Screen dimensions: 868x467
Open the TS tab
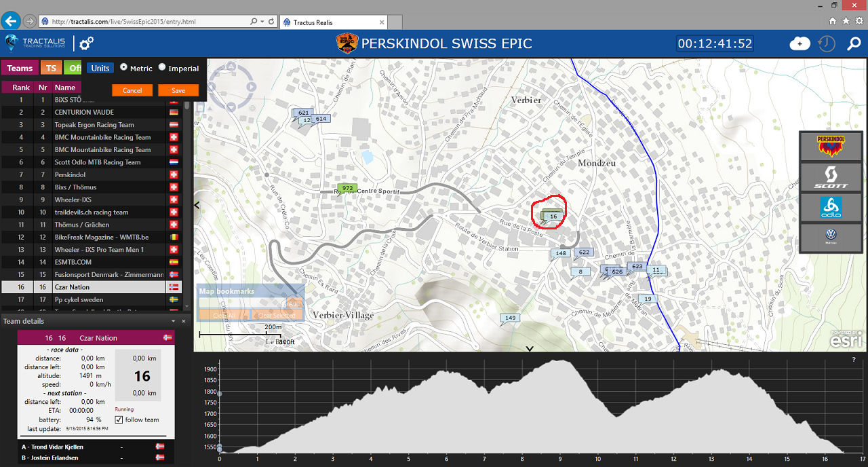pyautogui.click(x=51, y=68)
